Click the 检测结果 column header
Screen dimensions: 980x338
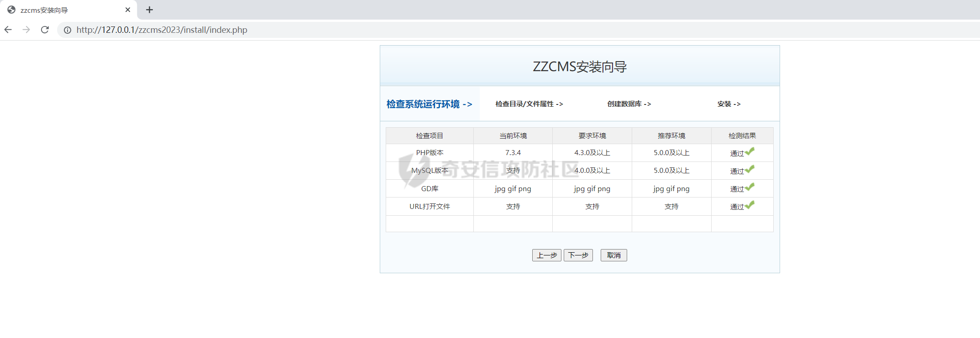742,136
